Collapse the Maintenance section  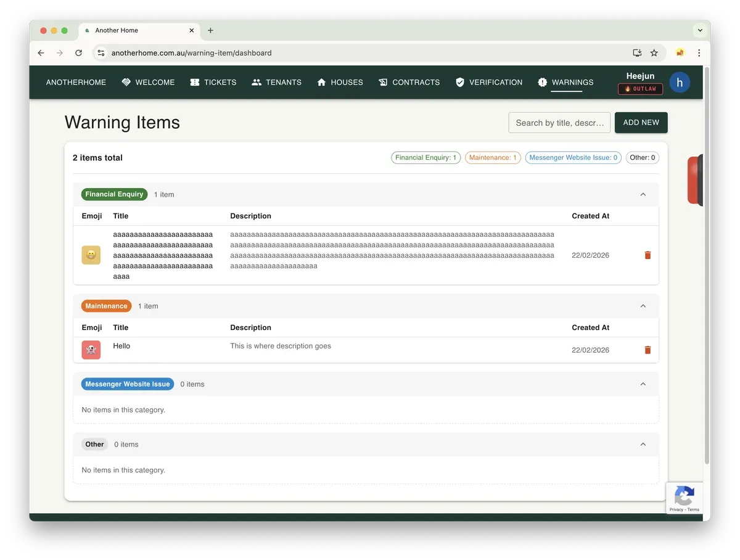pyautogui.click(x=643, y=306)
